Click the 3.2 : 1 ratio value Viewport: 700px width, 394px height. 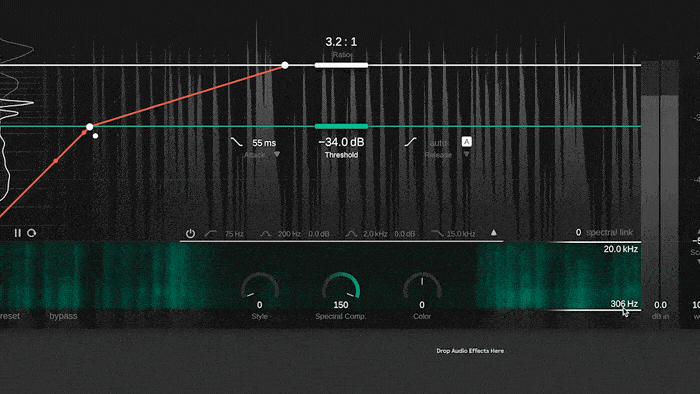[341, 42]
